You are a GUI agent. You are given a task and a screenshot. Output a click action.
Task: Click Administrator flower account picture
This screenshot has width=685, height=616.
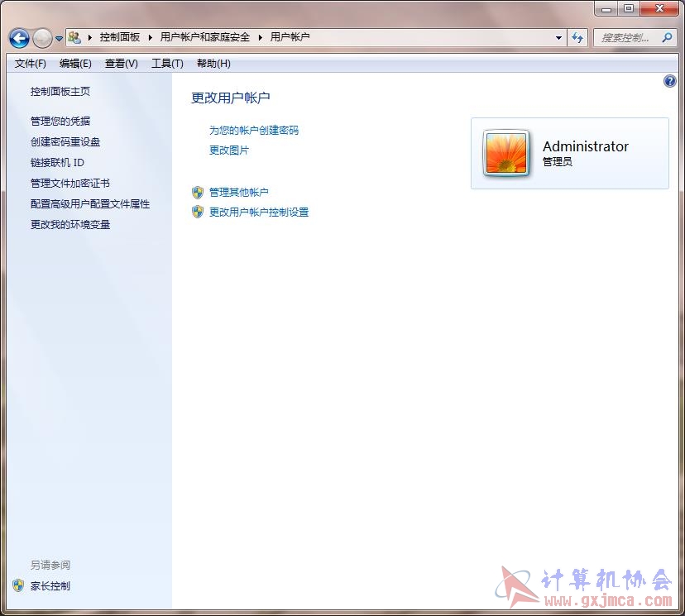pos(507,153)
